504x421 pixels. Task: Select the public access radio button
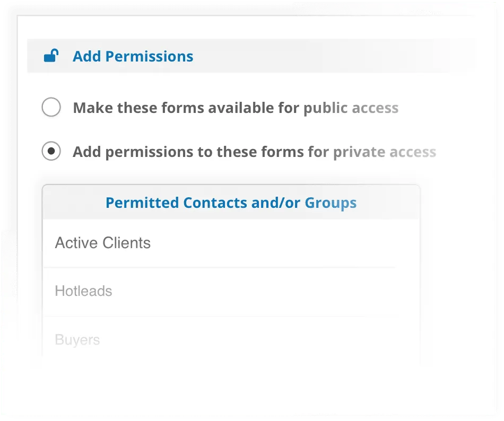point(51,108)
